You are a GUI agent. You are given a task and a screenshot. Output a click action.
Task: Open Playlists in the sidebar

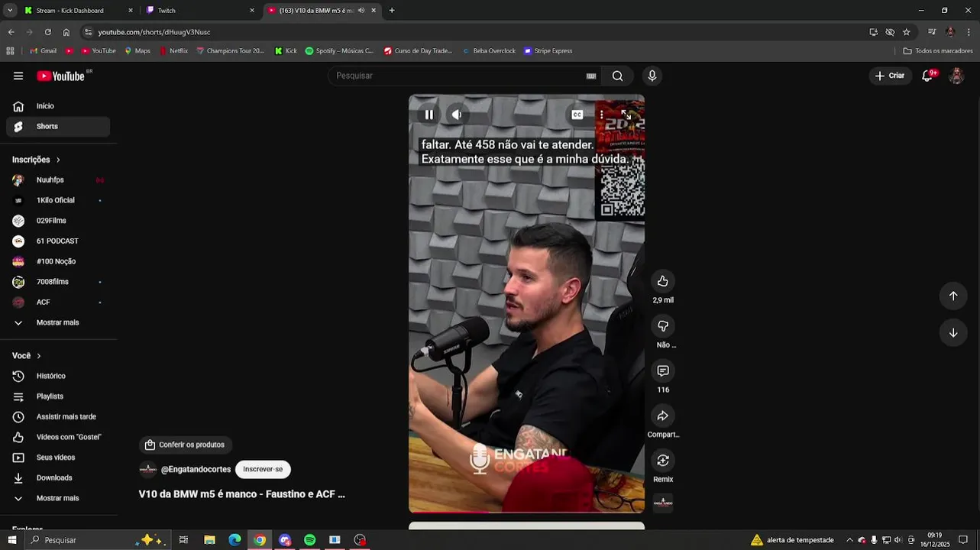pyautogui.click(x=58, y=396)
